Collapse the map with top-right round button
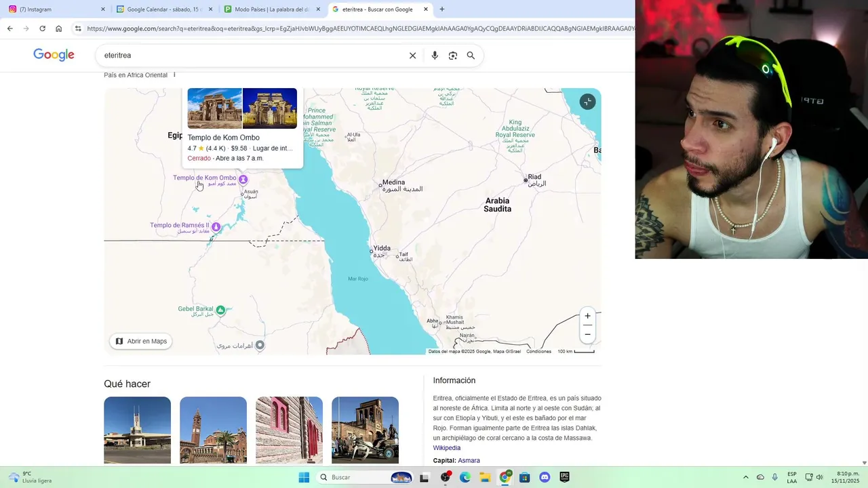This screenshot has width=868, height=488. click(587, 102)
